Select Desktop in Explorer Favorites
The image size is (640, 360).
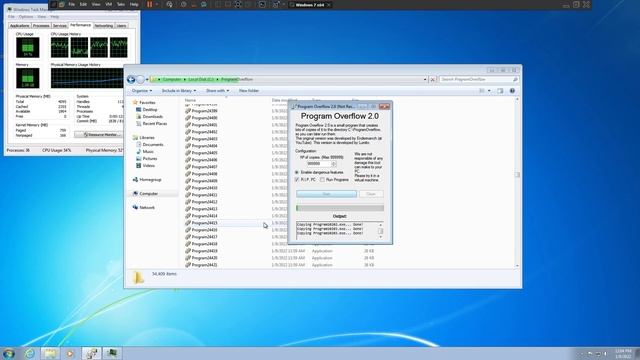147,109
